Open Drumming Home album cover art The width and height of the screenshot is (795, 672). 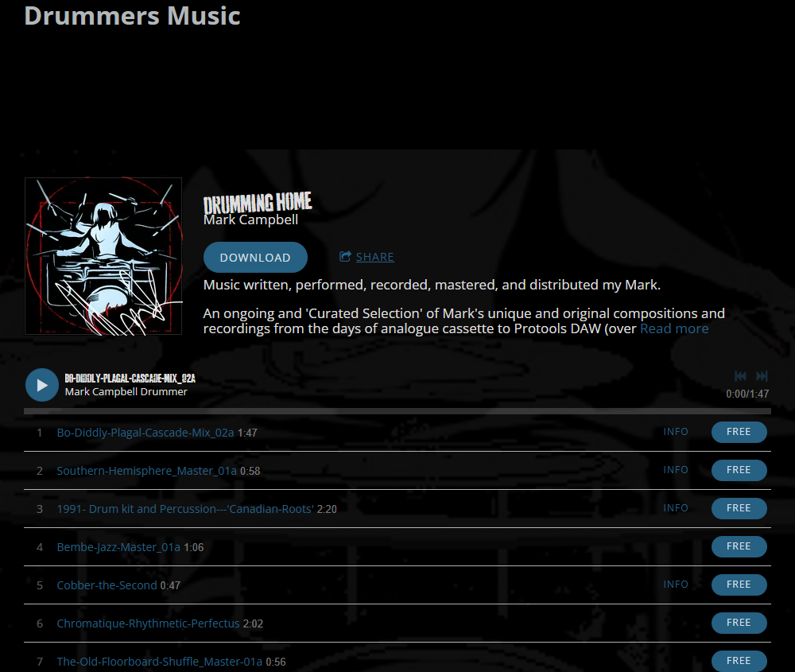coord(103,256)
